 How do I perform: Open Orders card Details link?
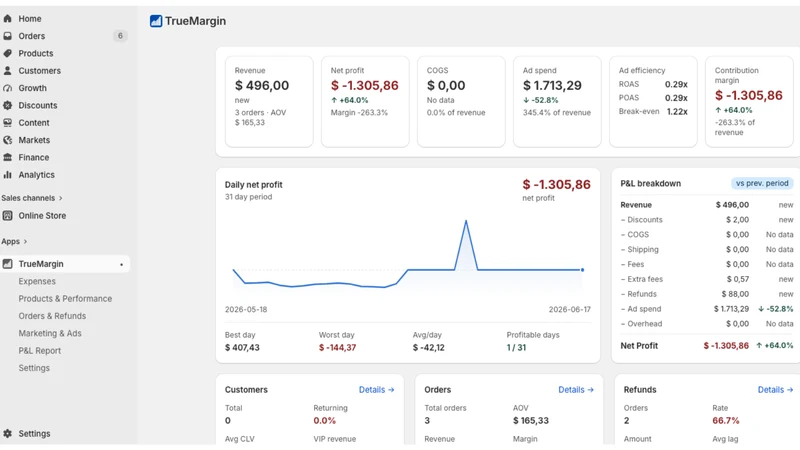(x=576, y=389)
